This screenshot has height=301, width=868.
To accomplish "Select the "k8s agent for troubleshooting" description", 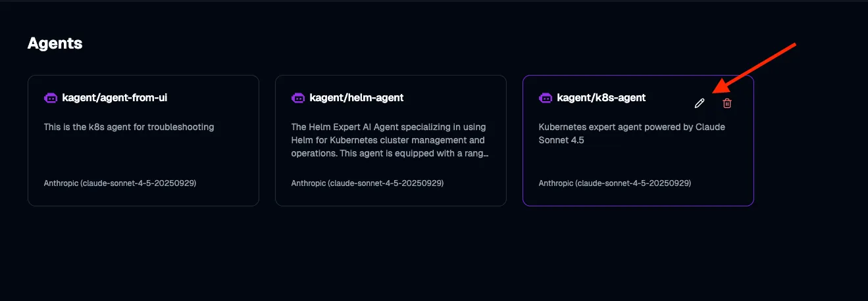I will click(x=129, y=127).
